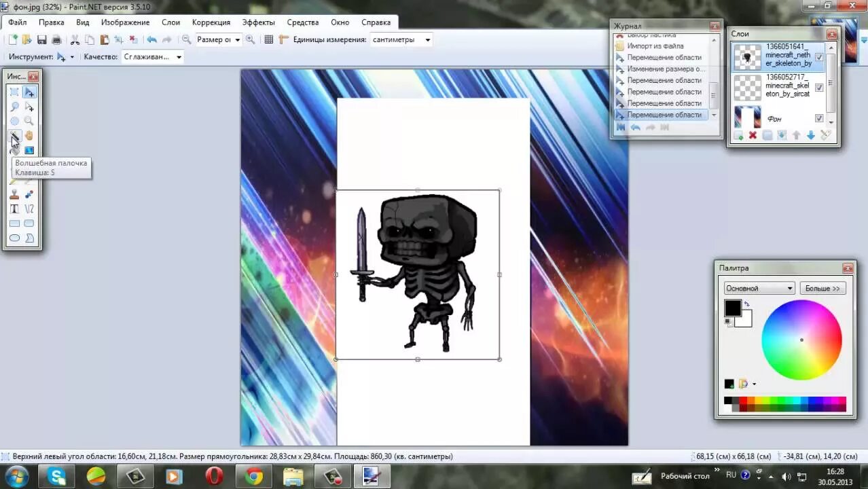
Task: Click the Print toolbar icon
Action: 56,39
